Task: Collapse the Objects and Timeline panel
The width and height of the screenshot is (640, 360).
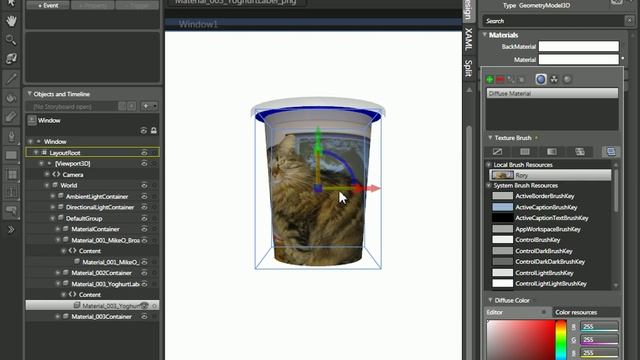Action: pos(29,94)
